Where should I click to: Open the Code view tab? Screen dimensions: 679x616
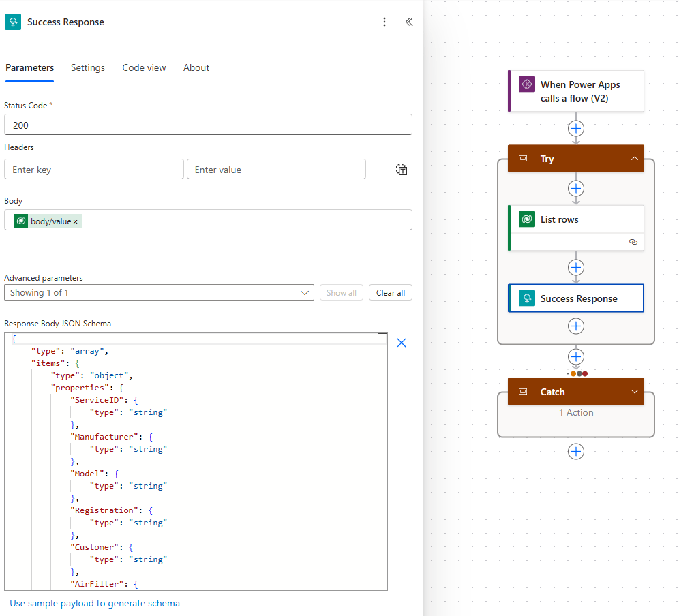coord(144,67)
